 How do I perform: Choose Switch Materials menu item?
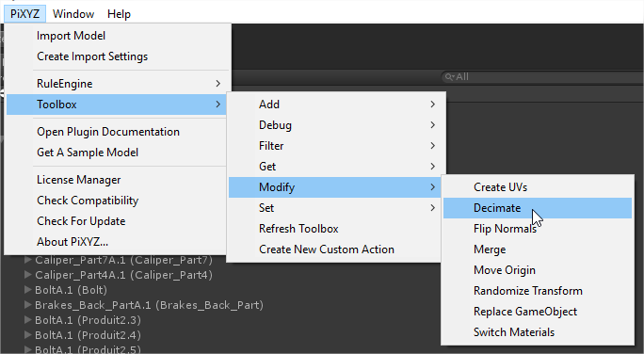pyautogui.click(x=538, y=331)
